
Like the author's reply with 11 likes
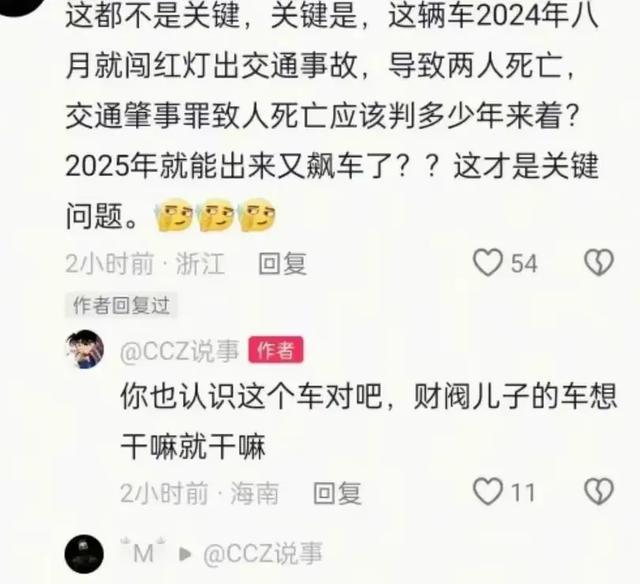coord(488,492)
